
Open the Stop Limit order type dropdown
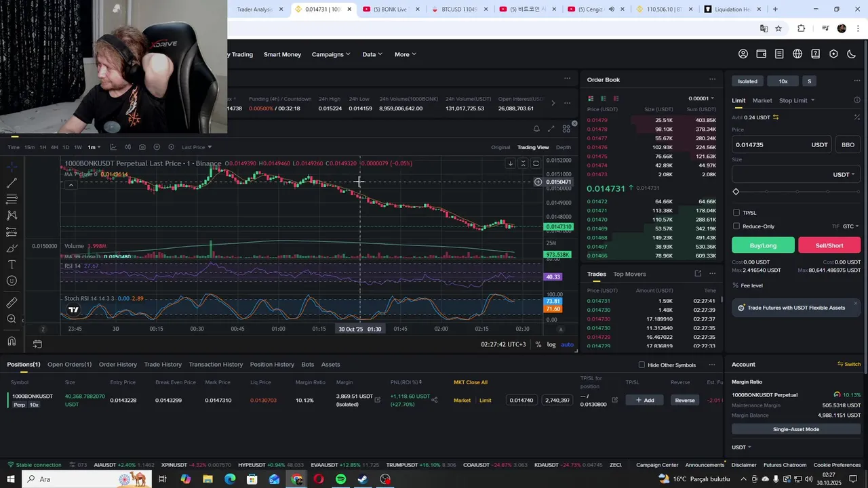tap(797, 100)
